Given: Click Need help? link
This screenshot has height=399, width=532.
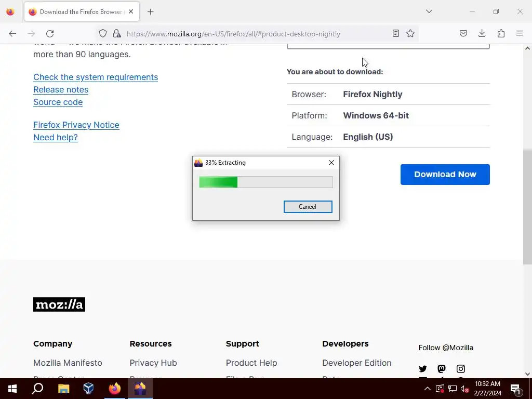Looking at the screenshot, I should pyautogui.click(x=56, y=137).
